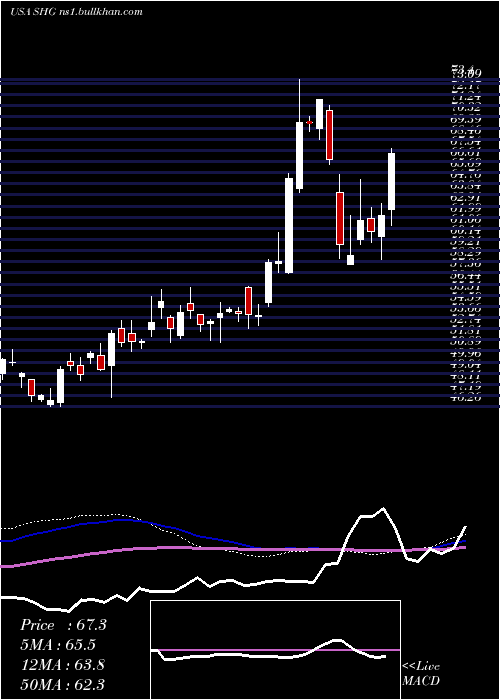
Task: Click the tallest white candlestick near 64
Action: pyautogui.click(x=289, y=225)
